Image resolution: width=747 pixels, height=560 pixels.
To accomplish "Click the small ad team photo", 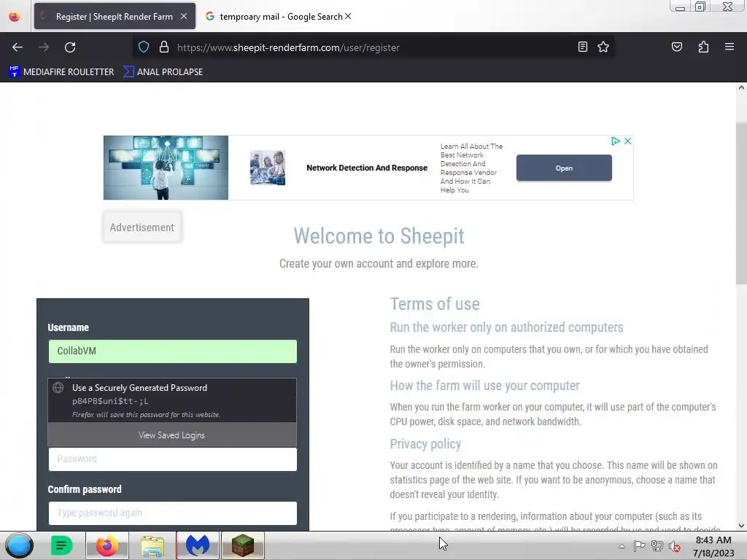I will click(268, 168).
